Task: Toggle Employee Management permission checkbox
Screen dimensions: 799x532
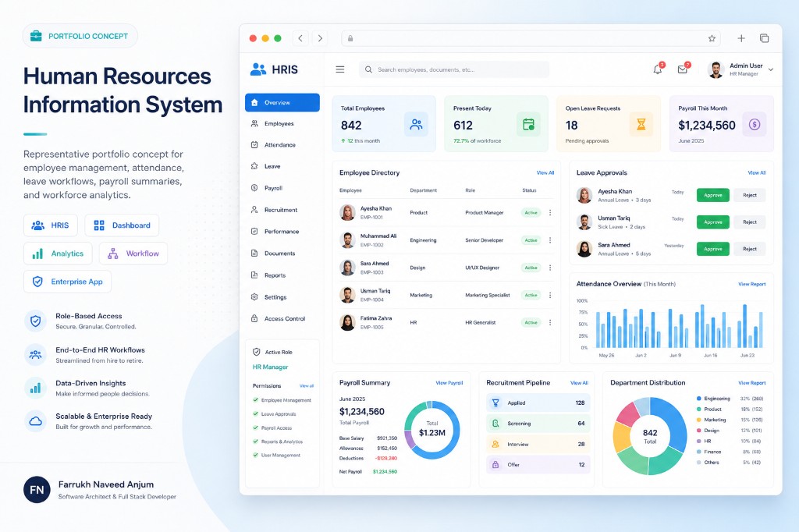Action: 256,400
